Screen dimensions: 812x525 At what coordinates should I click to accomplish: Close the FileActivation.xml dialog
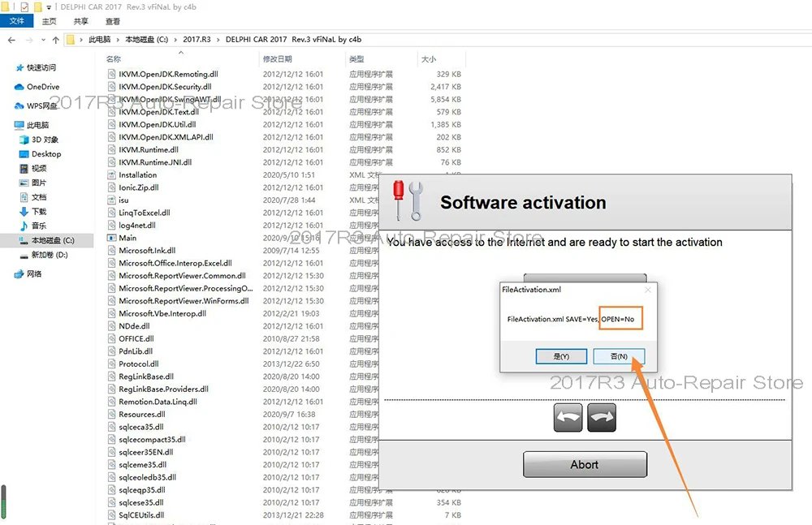coord(648,290)
